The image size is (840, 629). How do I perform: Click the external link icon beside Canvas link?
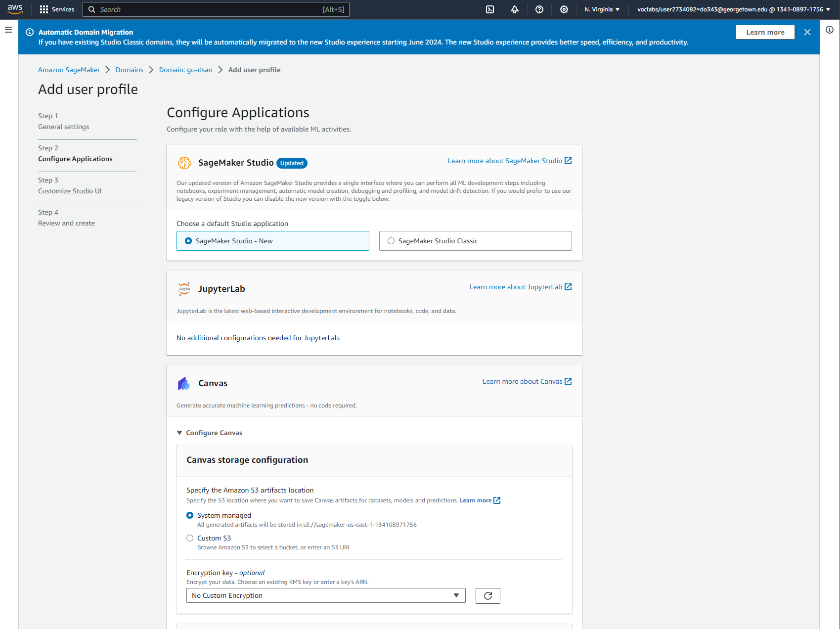(x=568, y=381)
